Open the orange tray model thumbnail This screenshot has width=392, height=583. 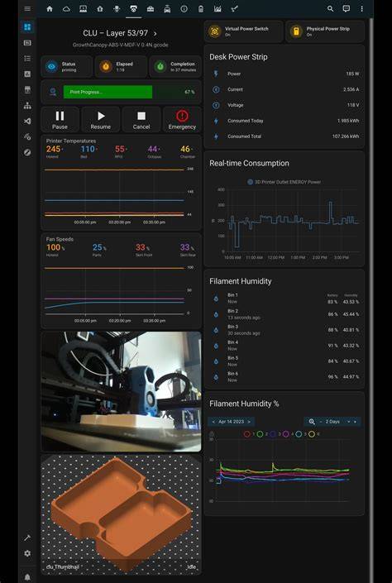tap(121, 514)
